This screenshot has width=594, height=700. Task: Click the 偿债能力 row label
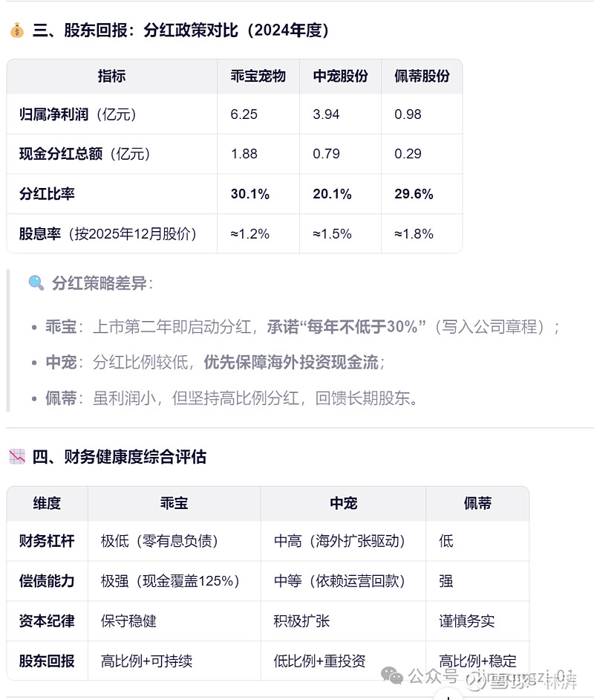point(47,581)
